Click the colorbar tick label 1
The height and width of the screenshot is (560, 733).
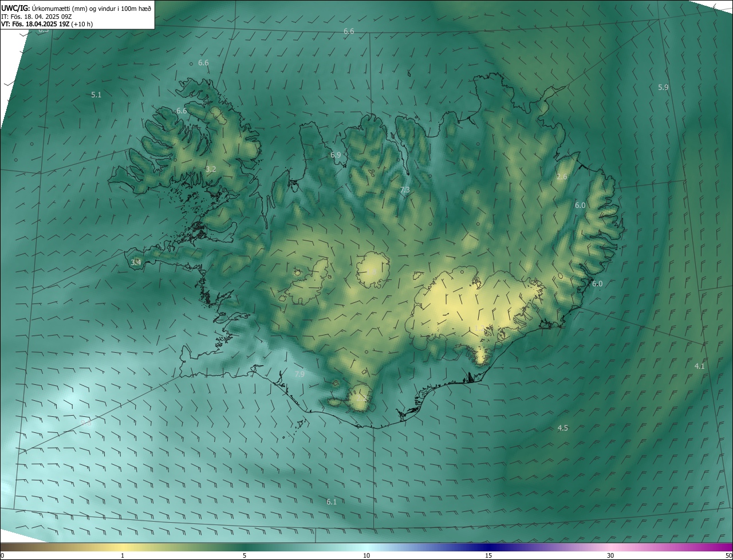point(123,555)
